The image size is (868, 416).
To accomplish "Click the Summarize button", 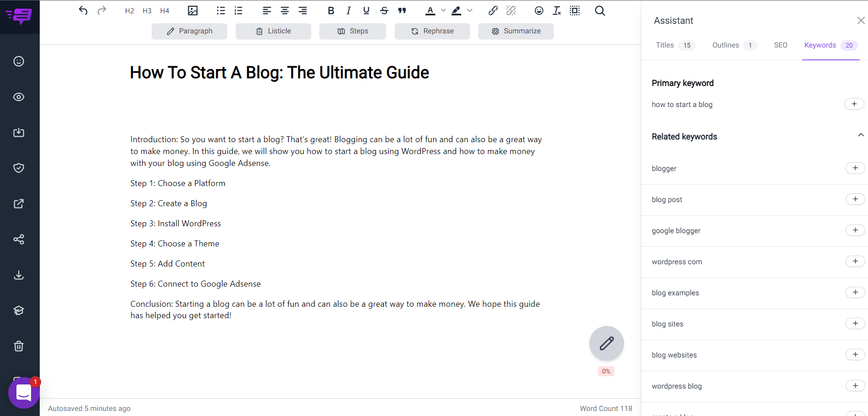I will coord(516,31).
